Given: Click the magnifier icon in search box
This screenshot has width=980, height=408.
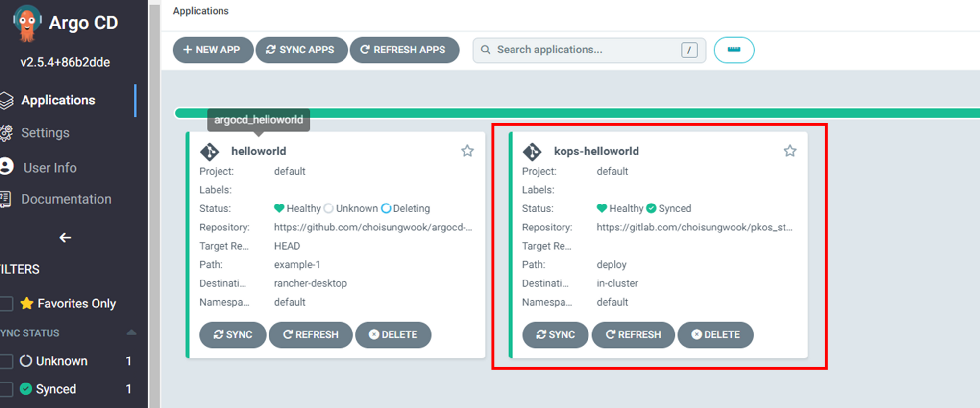Looking at the screenshot, I should click(486, 50).
